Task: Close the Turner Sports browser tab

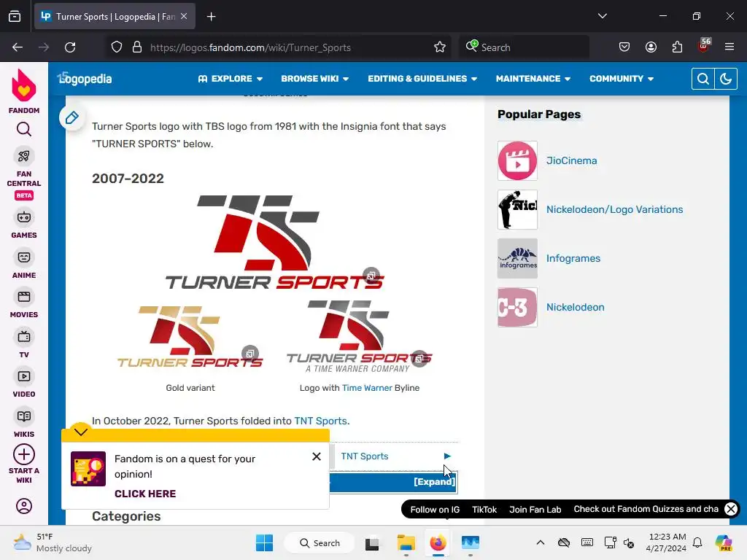Action: (x=184, y=16)
